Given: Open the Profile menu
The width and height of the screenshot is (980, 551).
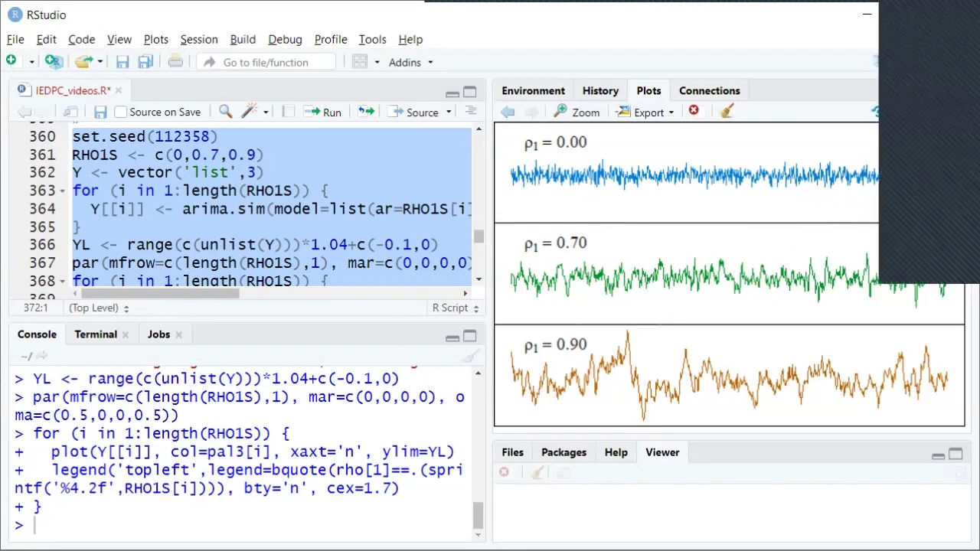Looking at the screenshot, I should click(x=331, y=39).
